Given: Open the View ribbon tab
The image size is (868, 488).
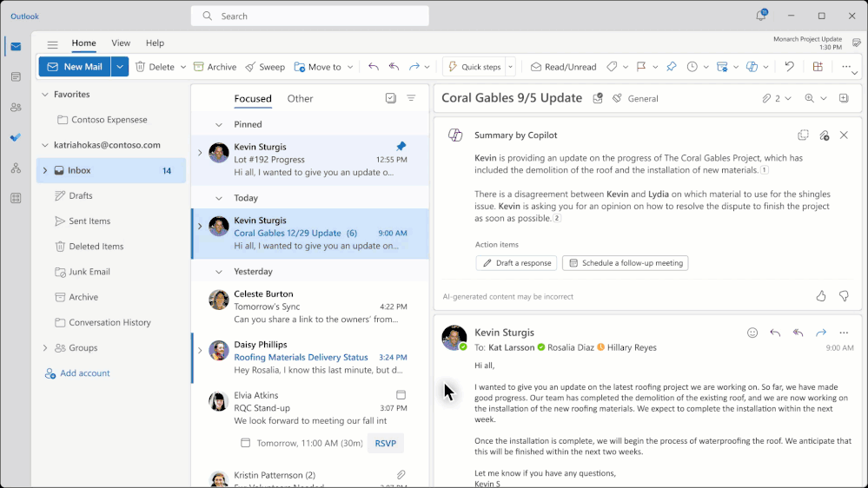Looking at the screenshot, I should [121, 43].
